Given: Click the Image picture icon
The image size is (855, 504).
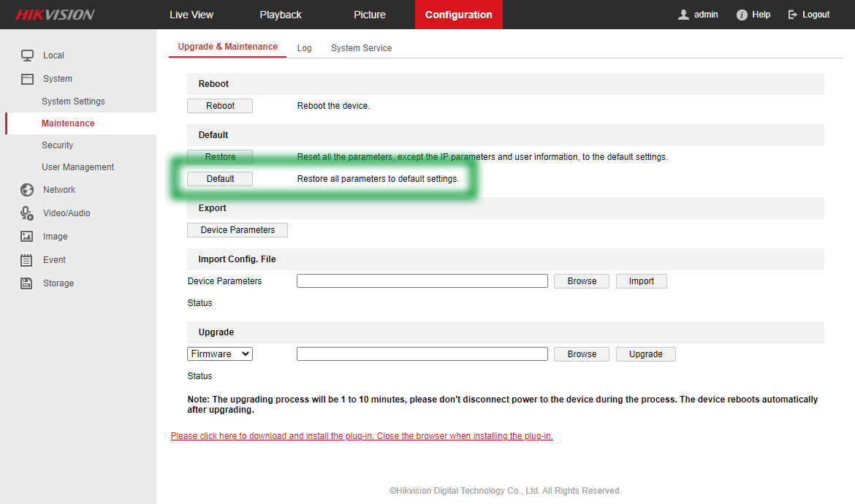Looking at the screenshot, I should pyautogui.click(x=27, y=237).
